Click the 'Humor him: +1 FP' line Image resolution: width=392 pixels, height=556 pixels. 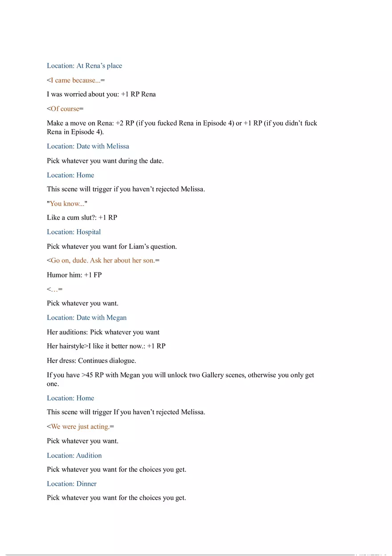[x=74, y=275]
